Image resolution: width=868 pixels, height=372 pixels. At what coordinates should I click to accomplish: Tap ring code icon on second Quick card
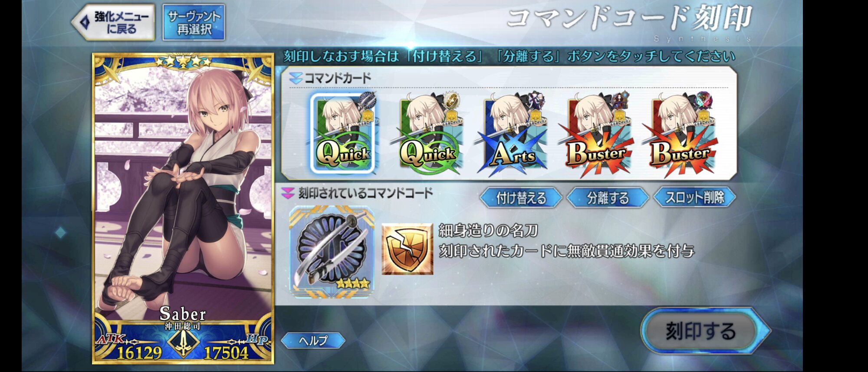pyautogui.click(x=451, y=100)
